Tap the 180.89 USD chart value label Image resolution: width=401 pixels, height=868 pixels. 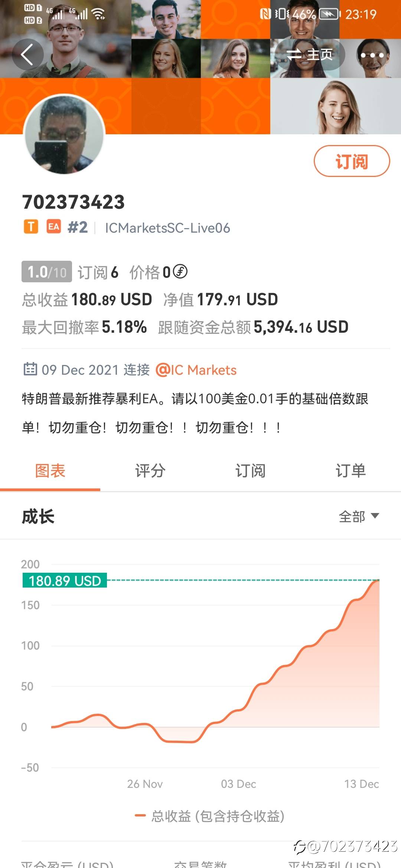tap(65, 581)
